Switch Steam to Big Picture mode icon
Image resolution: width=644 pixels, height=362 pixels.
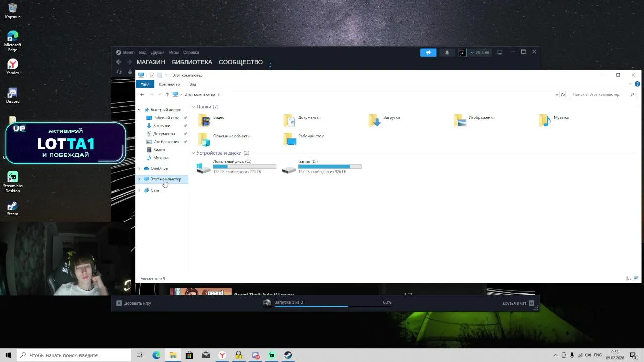[500, 52]
